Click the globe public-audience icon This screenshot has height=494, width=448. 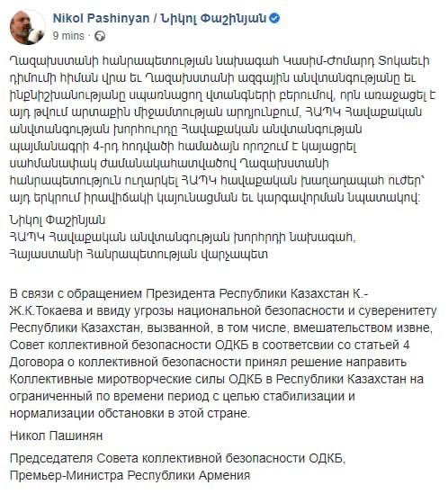point(100,36)
